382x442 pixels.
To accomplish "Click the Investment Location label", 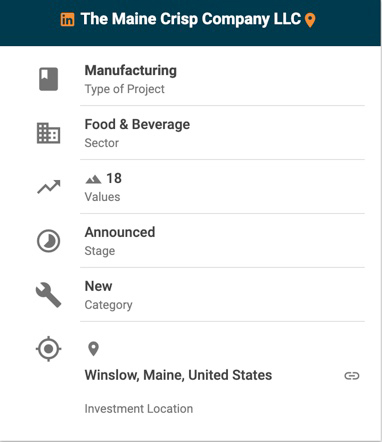I will pyautogui.click(x=139, y=409).
